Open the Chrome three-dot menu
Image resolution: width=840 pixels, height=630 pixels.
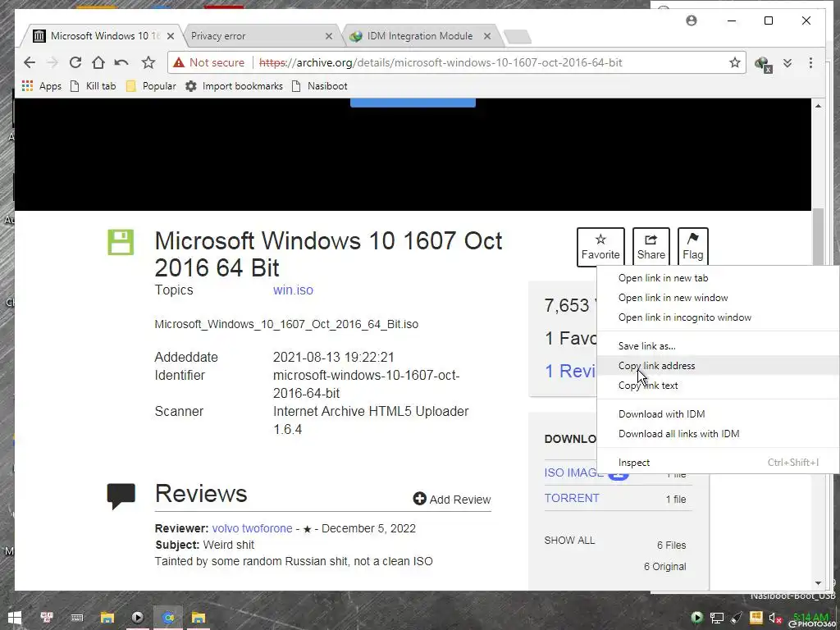[x=810, y=62]
